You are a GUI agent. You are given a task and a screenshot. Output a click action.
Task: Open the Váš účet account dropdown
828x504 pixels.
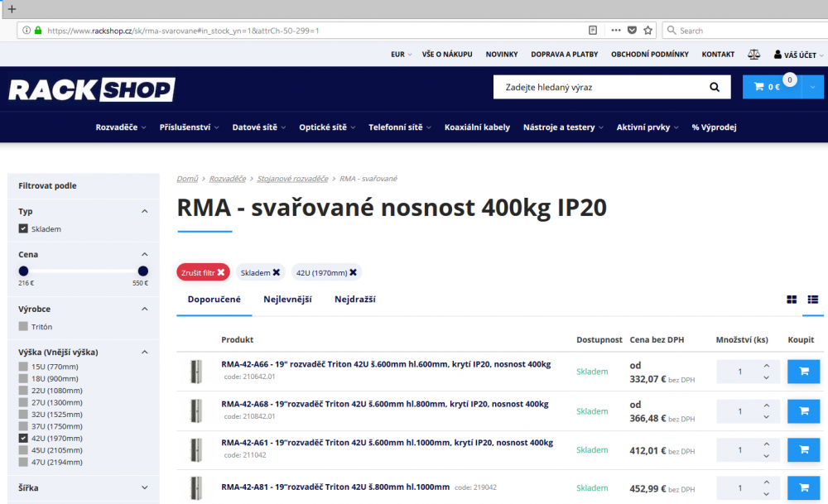click(798, 55)
